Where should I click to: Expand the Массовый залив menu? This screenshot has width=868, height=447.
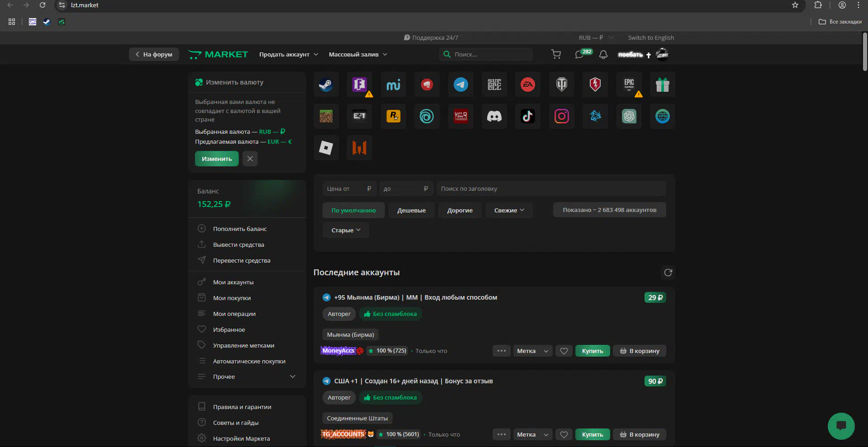coord(358,54)
